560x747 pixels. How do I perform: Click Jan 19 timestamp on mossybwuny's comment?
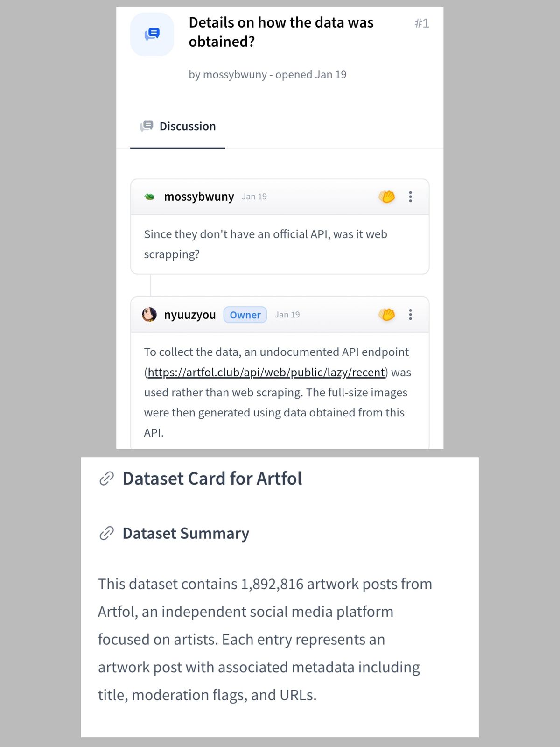254,197
